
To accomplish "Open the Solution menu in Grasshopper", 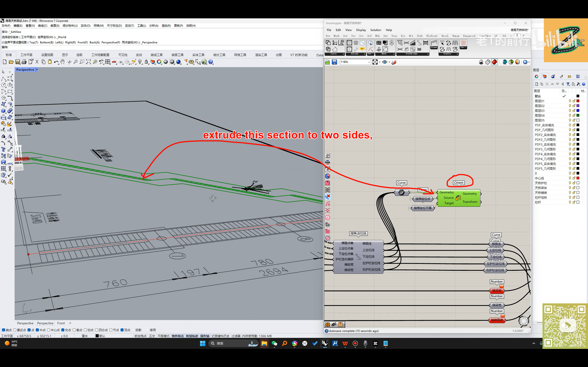I will click(375, 30).
